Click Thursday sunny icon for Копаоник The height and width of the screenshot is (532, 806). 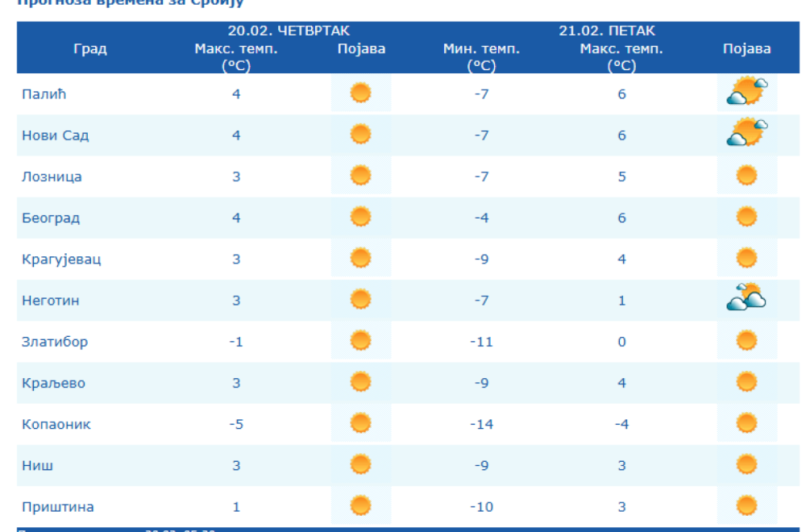click(x=360, y=423)
